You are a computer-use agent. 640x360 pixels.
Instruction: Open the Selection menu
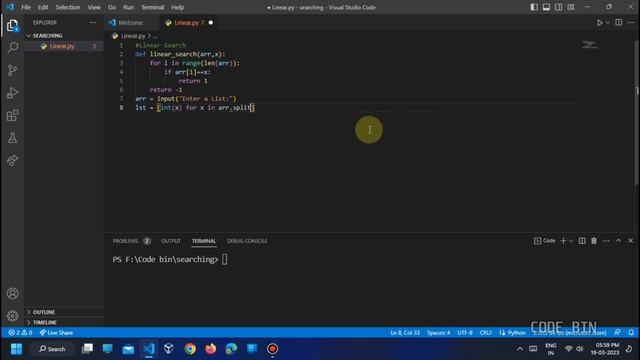point(68,7)
